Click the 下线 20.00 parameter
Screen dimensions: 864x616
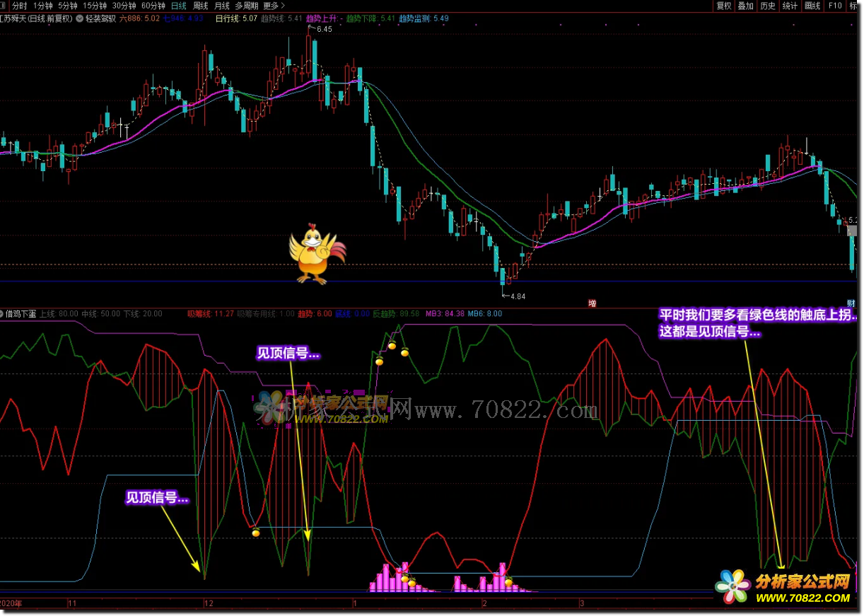pyautogui.click(x=143, y=313)
